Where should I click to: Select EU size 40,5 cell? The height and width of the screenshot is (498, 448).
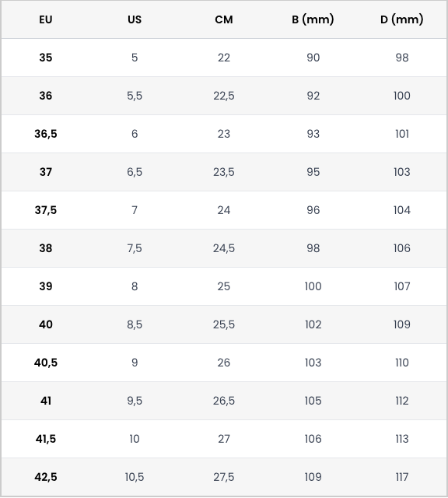coord(46,363)
